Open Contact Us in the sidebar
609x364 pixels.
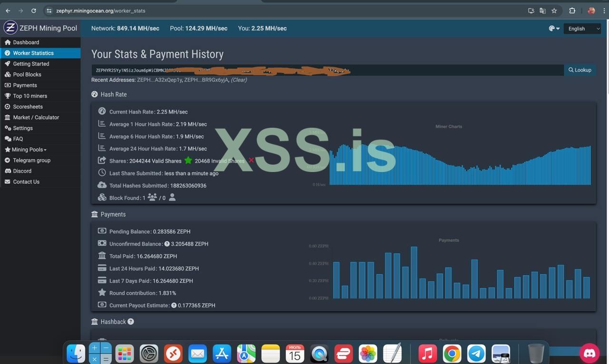click(x=40, y=182)
